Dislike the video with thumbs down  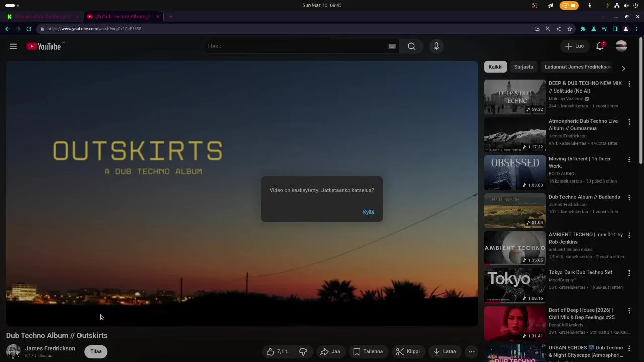tap(303, 352)
